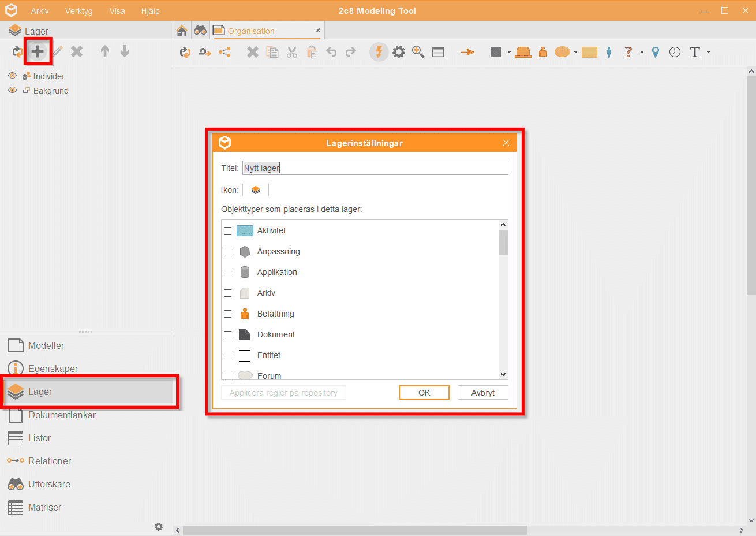Open the Arkiv menu

(x=40, y=11)
